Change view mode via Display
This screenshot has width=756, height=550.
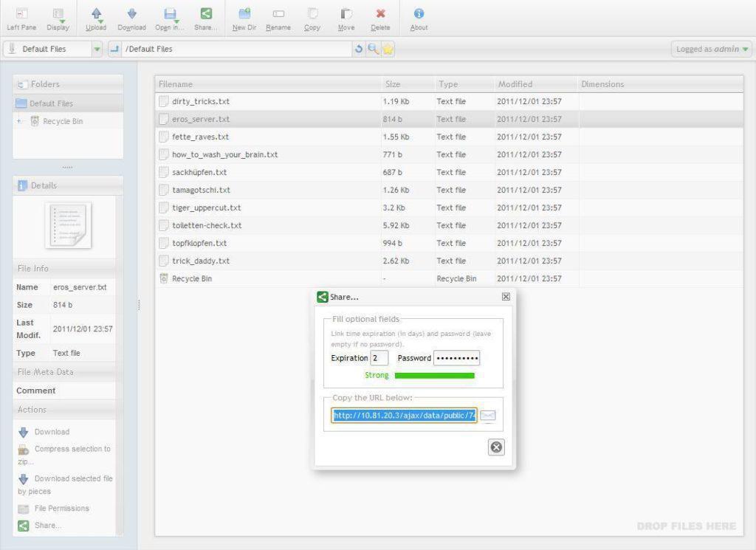pos(58,18)
